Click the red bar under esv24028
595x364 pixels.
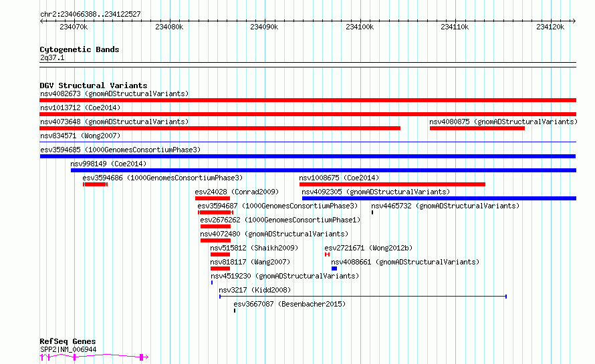coord(213,198)
